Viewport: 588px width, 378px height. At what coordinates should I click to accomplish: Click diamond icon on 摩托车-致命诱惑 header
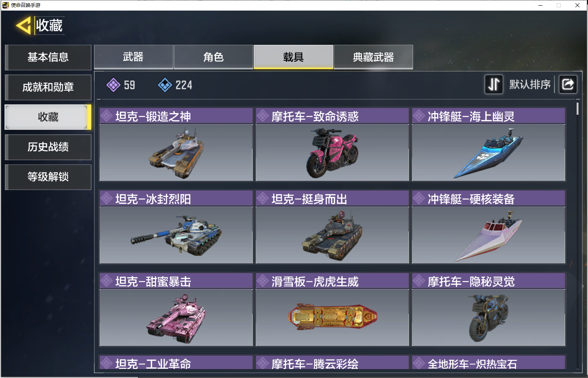[x=263, y=116]
